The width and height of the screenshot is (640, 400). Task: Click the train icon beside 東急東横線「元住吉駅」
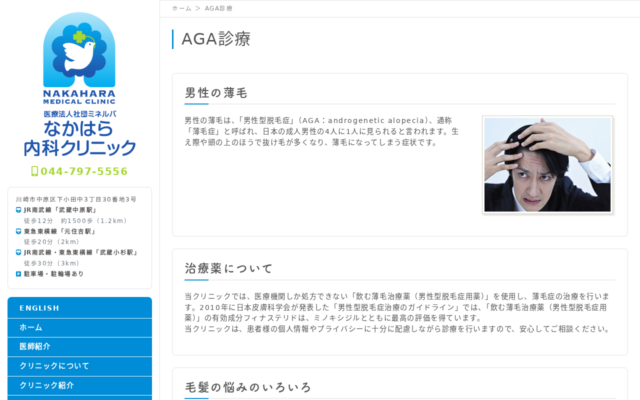click(x=19, y=231)
